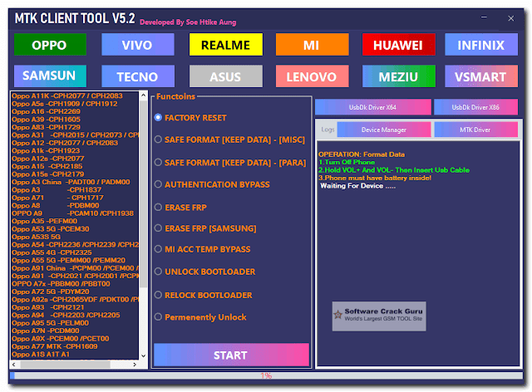This screenshot has height=392, width=532.
Task: Close the MTK Client Tool window
Action: pyautogui.click(x=511, y=18)
